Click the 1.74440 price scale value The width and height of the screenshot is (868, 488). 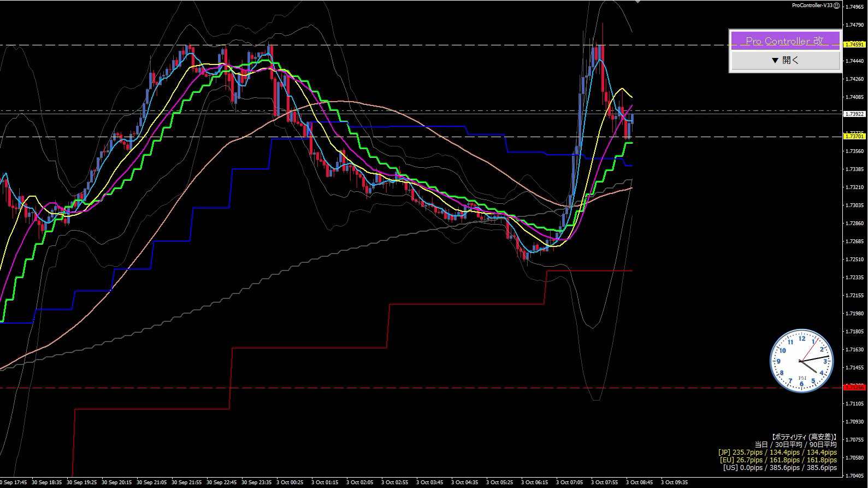854,61
